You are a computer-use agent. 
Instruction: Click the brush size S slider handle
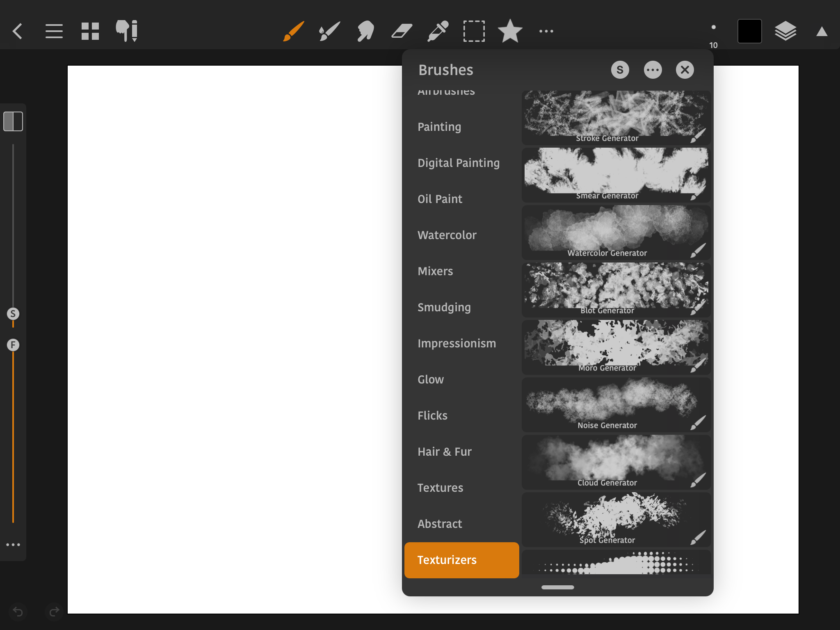pos(13,314)
